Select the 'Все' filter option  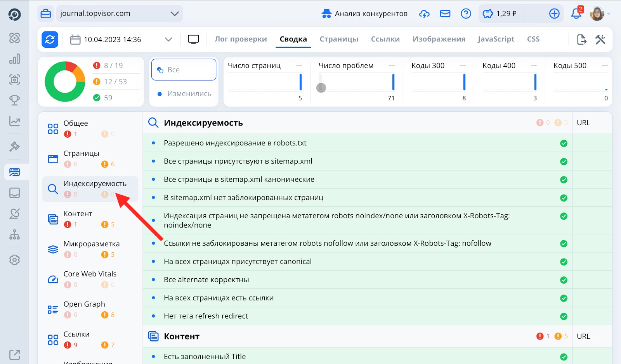(184, 70)
